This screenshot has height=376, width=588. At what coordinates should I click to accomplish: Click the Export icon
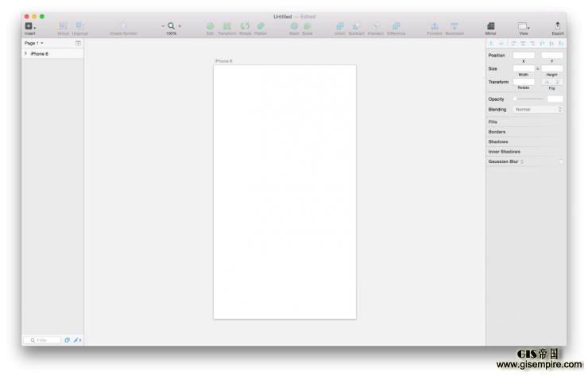(557, 26)
